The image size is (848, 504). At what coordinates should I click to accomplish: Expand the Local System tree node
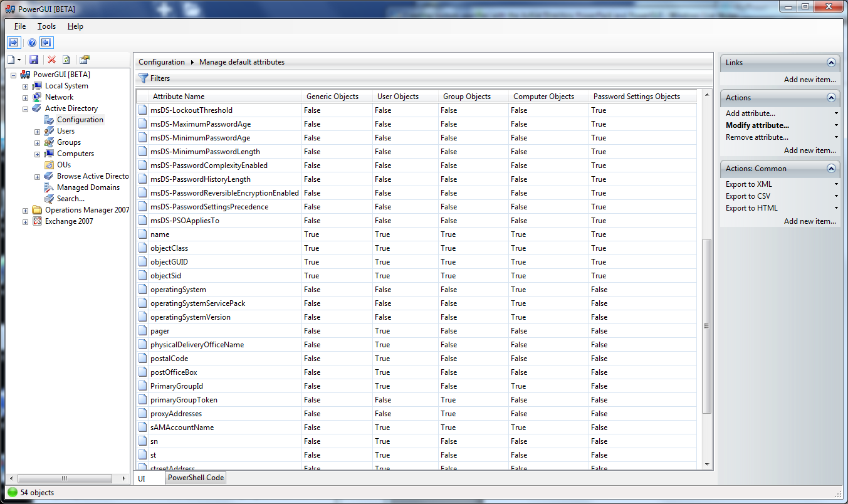click(x=26, y=87)
